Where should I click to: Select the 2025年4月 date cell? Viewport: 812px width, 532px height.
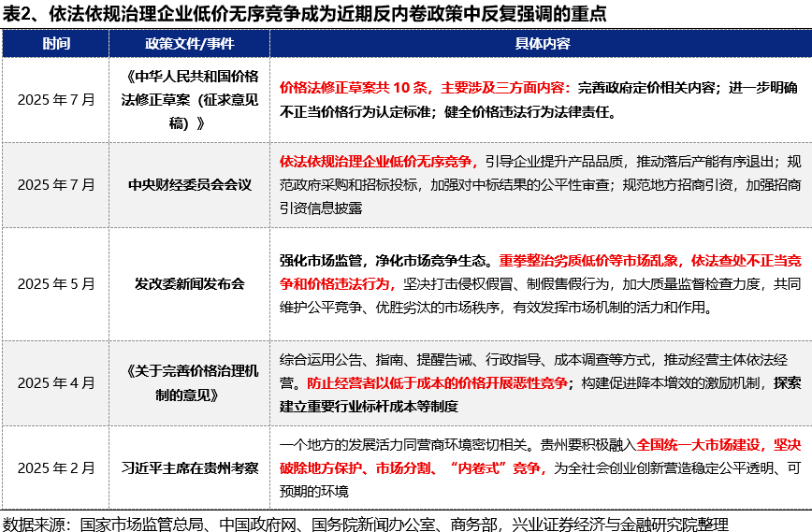(56, 383)
